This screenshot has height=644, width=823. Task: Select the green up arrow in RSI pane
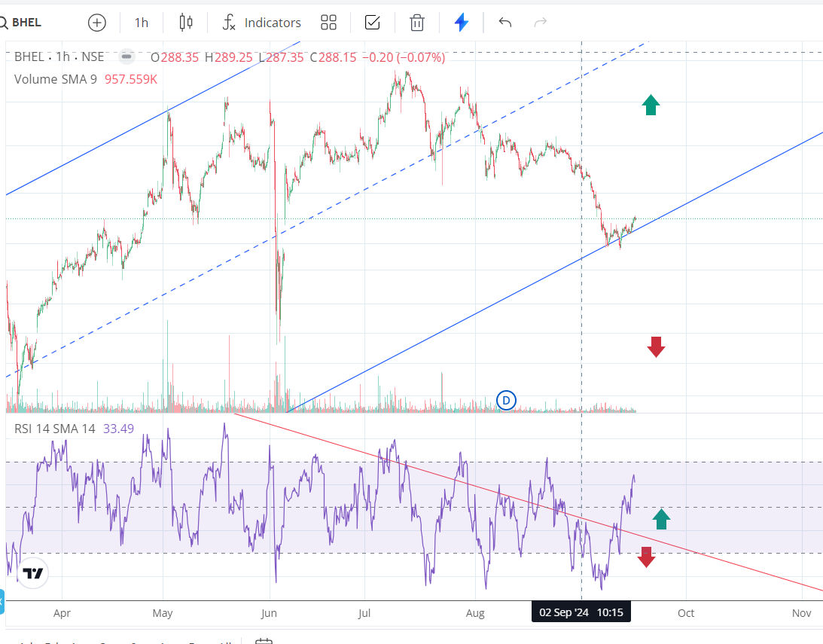click(661, 518)
